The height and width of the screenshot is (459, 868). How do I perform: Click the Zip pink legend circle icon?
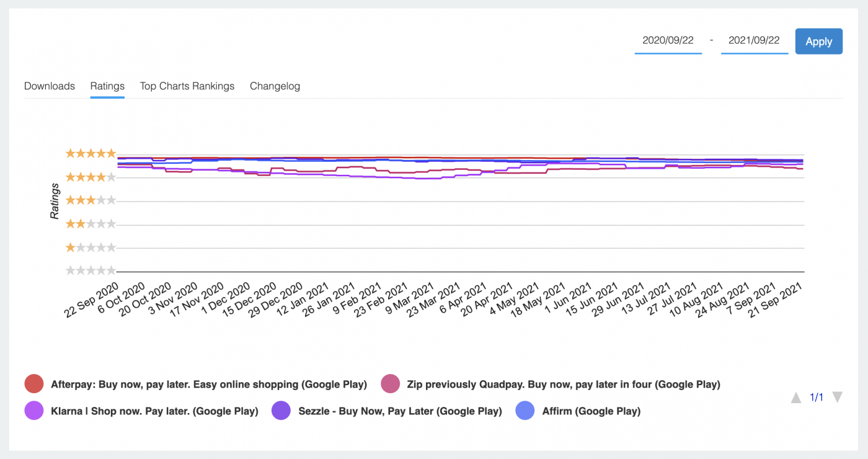click(390, 384)
